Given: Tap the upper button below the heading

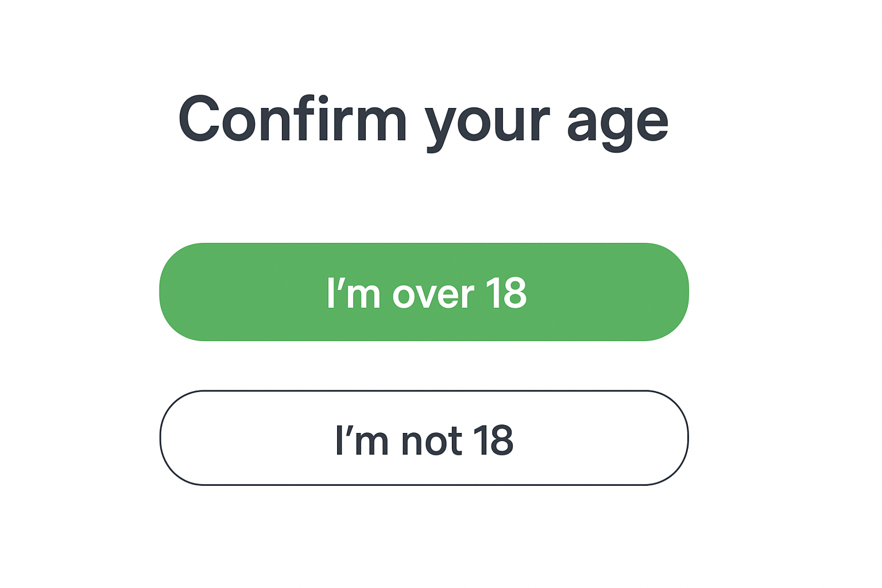Looking at the screenshot, I should tap(424, 292).
